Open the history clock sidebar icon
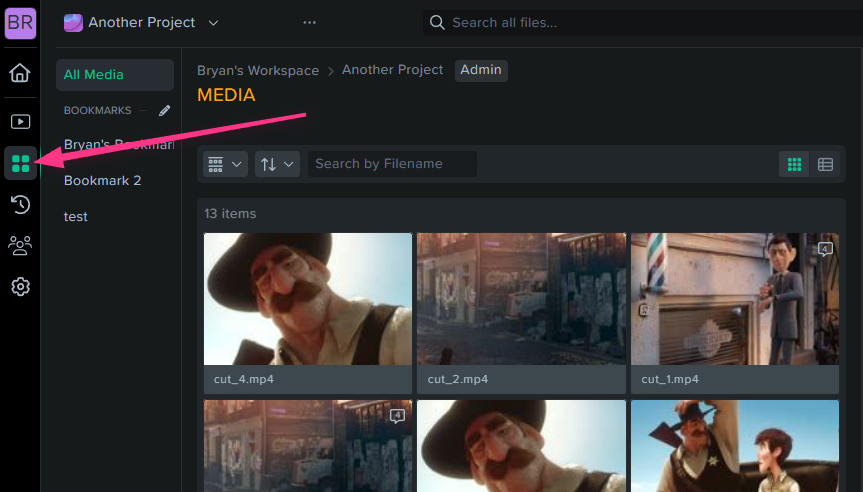 tap(20, 204)
